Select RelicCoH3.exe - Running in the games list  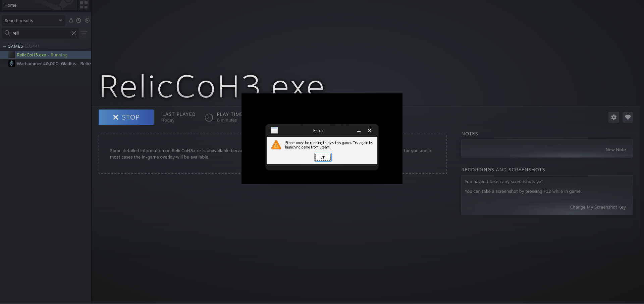(46, 55)
